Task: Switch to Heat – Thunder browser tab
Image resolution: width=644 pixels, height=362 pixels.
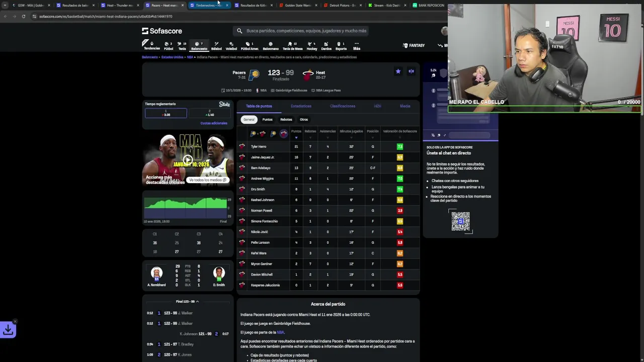Action: [119, 5]
